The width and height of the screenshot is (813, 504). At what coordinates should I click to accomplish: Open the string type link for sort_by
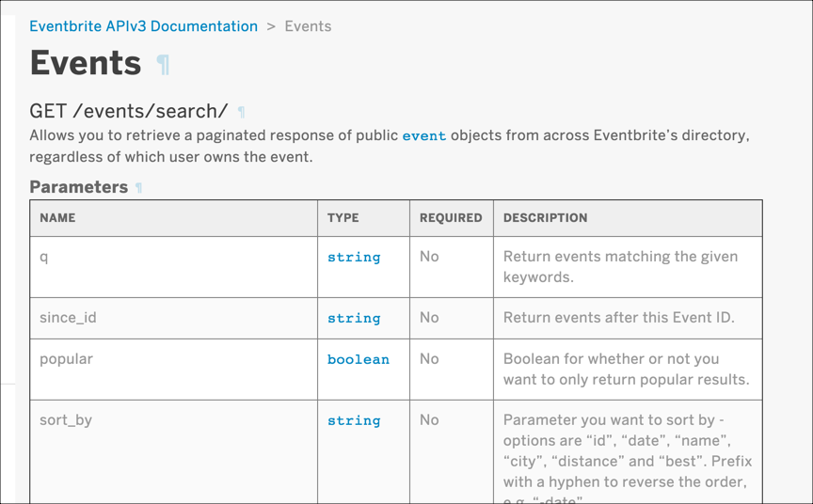coord(354,420)
